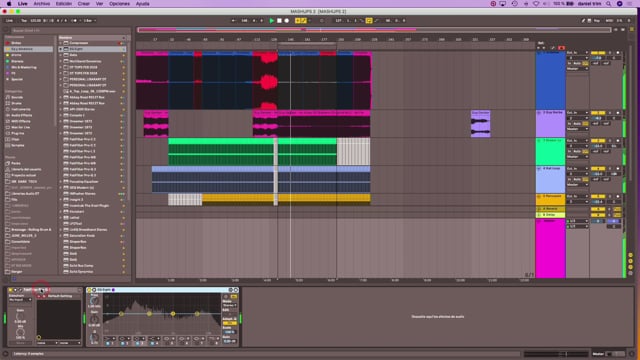Toggle Draw Mode pencil in control bar
The height and width of the screenshot is (360, 640).
tap(583, 20)
